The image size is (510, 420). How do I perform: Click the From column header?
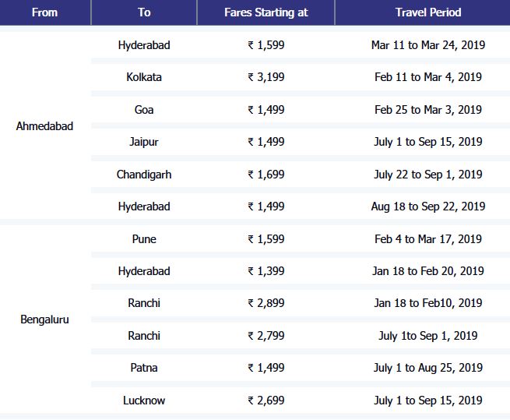(x=44, y=12)
